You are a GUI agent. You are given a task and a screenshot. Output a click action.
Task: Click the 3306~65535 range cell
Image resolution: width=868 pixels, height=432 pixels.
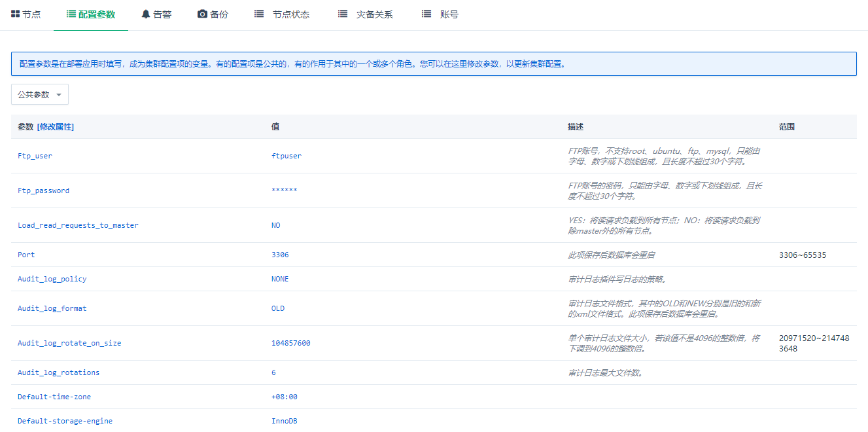803,255
